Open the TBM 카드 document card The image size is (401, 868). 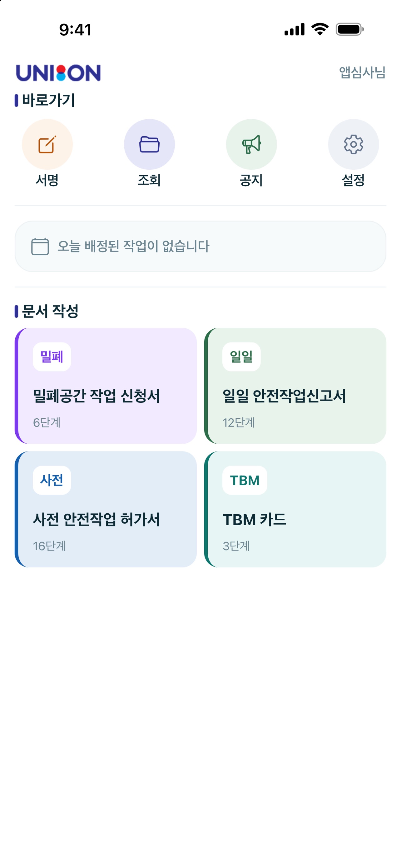tap(295, 509)
